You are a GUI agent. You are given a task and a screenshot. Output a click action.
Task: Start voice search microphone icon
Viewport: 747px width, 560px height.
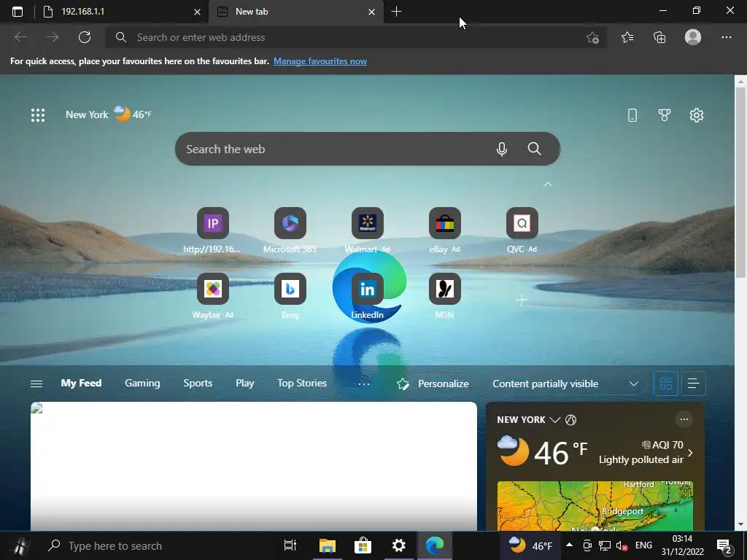(x=502, y=149)
